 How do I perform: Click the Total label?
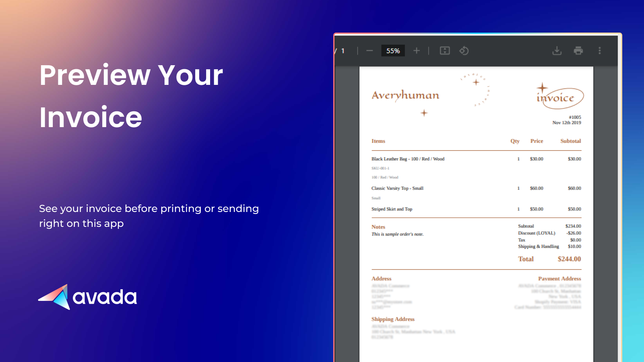point(526,259)
